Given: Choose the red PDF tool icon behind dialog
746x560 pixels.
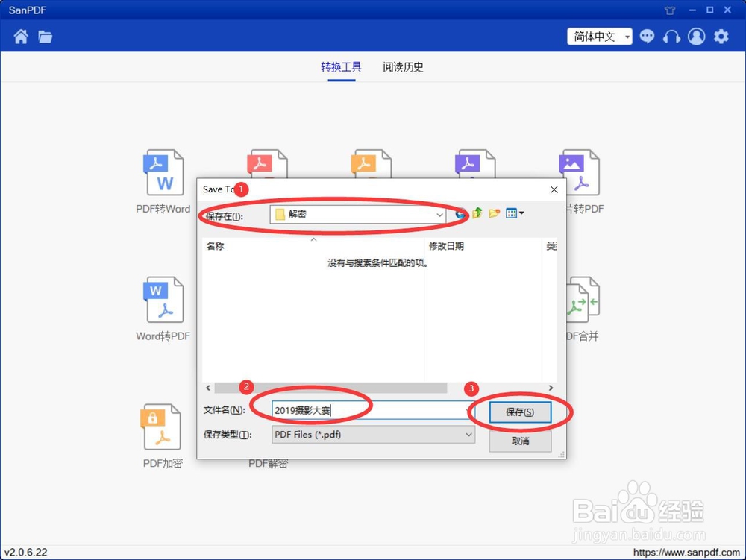Looking at the screenshot, I should [267, 164].
